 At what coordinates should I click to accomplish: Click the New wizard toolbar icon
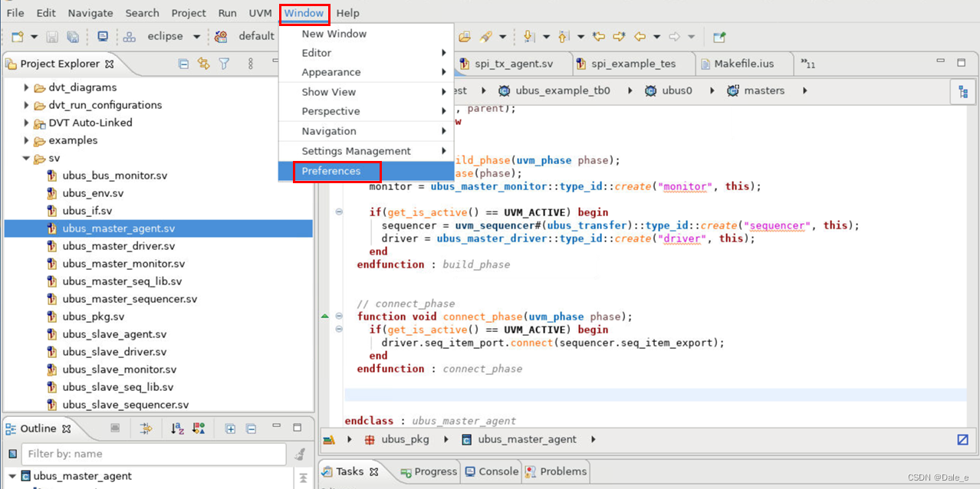click(17, 37)
